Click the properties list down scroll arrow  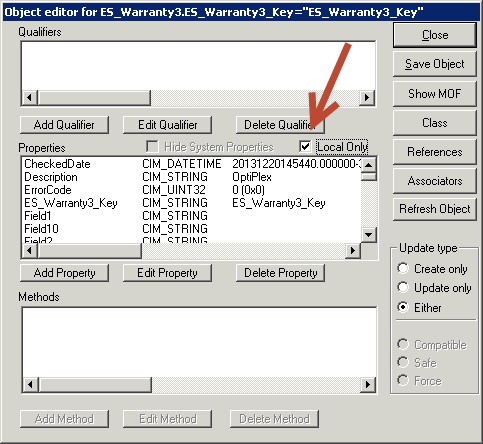point(369,235)
